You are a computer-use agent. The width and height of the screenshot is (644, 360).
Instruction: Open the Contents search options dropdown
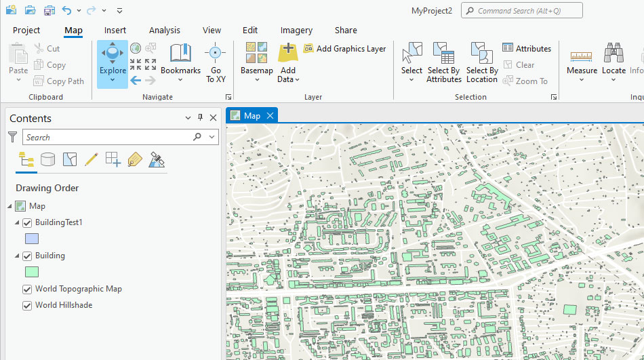tap(212, 137)
